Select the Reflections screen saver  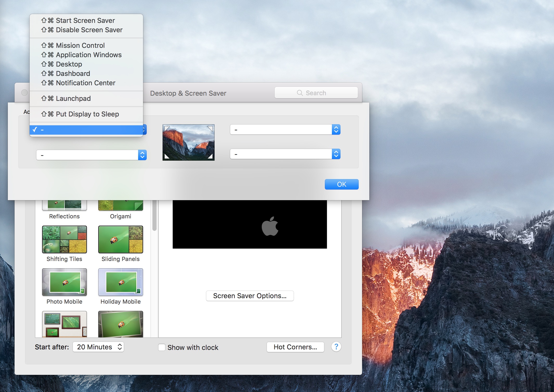(65, 210)
